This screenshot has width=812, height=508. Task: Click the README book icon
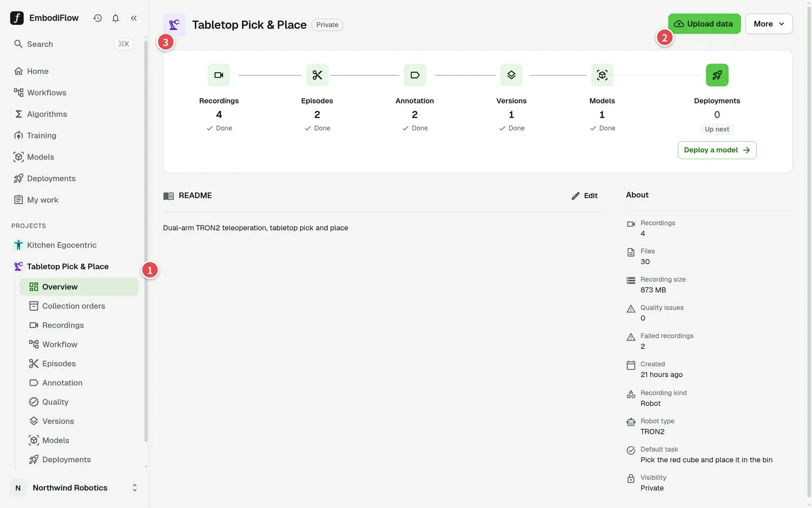coord(168,196)
